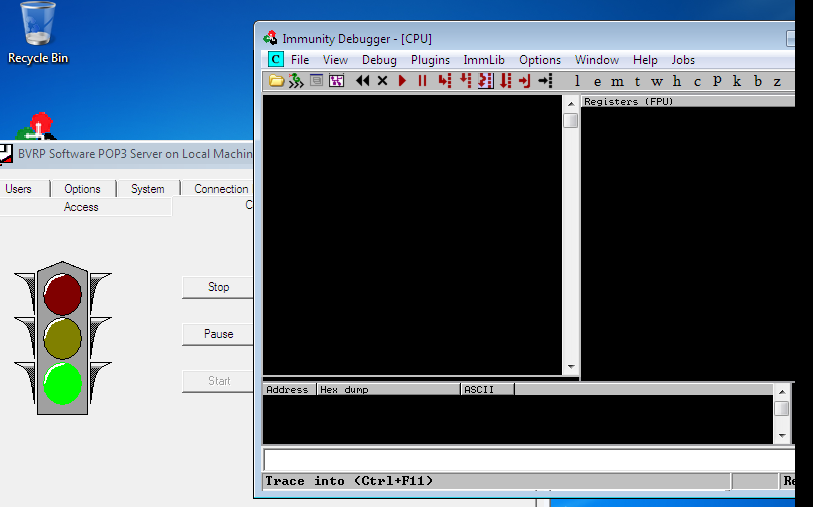Show Log window via 'l' button
This screenshot has height=507, width=813.
(577, 81)
